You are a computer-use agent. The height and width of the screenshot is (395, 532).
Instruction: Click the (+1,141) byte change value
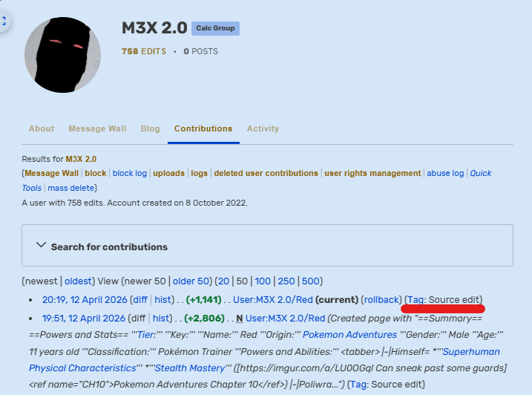[x=204, y=300]
